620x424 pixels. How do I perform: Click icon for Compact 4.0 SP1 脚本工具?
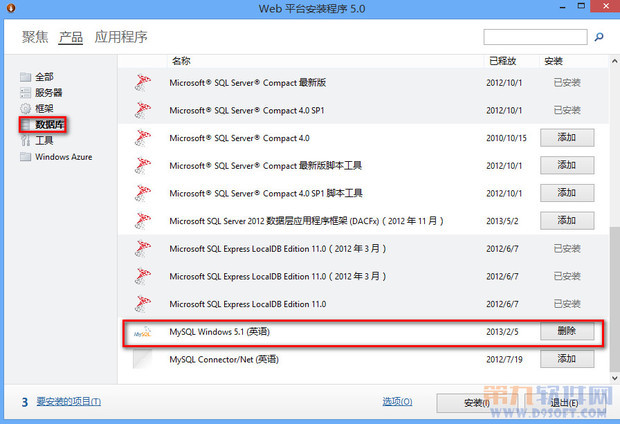point(143,193)
